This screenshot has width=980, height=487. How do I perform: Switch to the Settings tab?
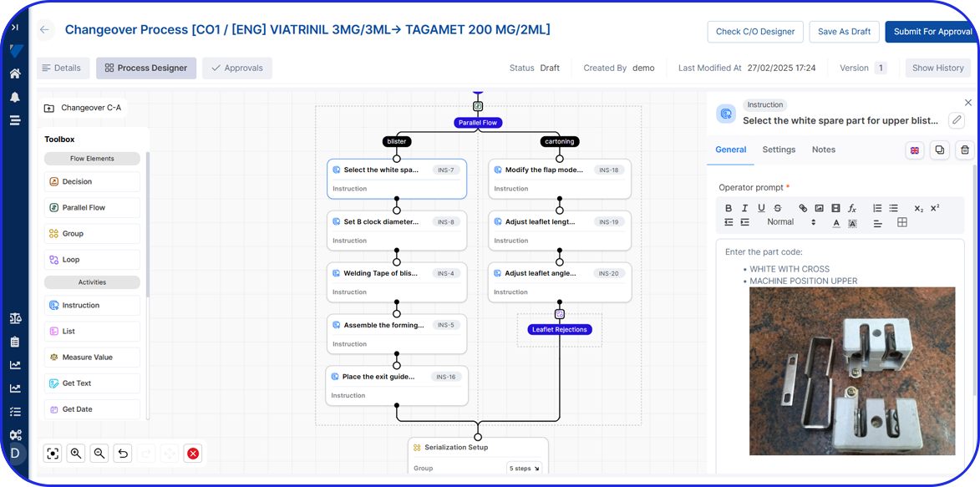779,150
